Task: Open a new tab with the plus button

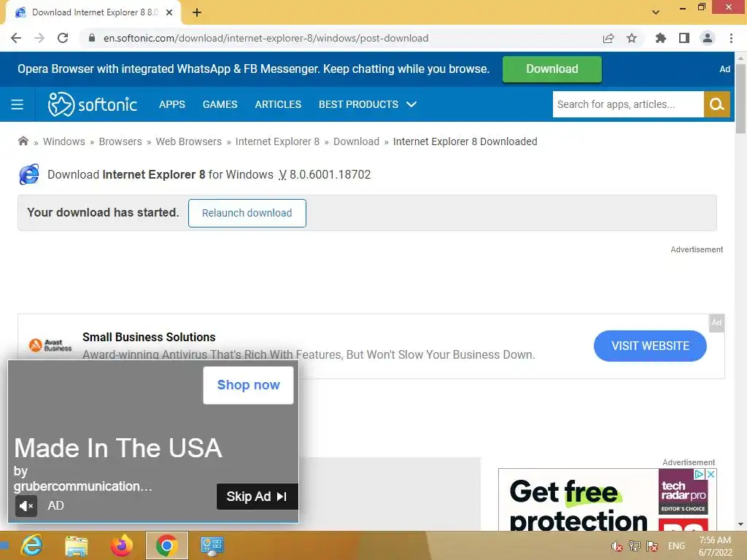Action: 197,12
